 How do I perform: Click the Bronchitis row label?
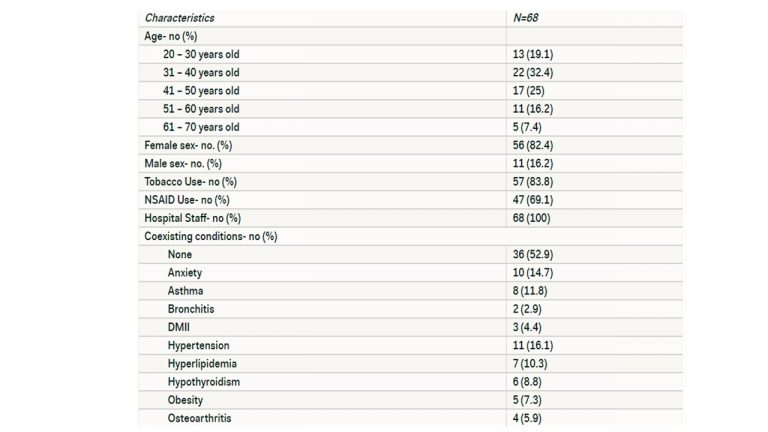click(191, 309)
